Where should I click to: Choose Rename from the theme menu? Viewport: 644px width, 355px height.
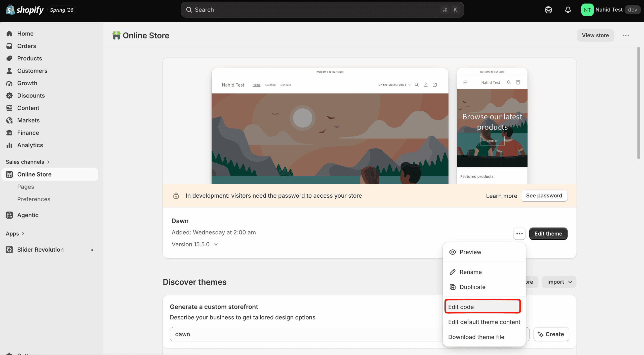(484, 272)
